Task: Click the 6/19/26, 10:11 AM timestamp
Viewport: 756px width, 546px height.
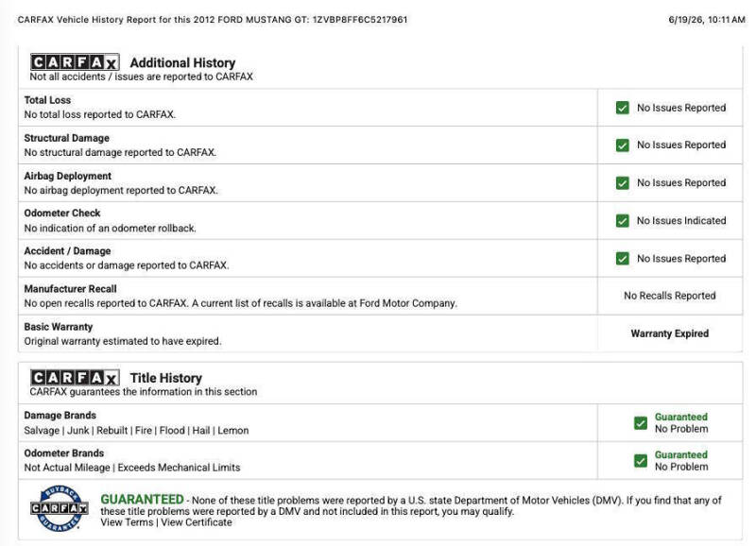Action: point(706,20)
